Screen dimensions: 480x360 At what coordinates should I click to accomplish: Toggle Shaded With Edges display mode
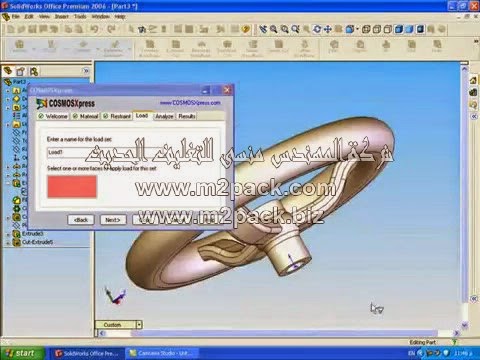point(399,29)
